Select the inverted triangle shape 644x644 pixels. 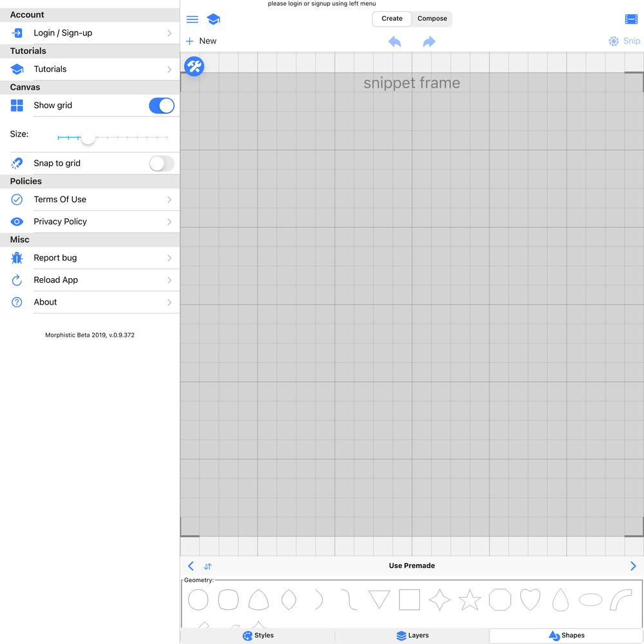379,600
